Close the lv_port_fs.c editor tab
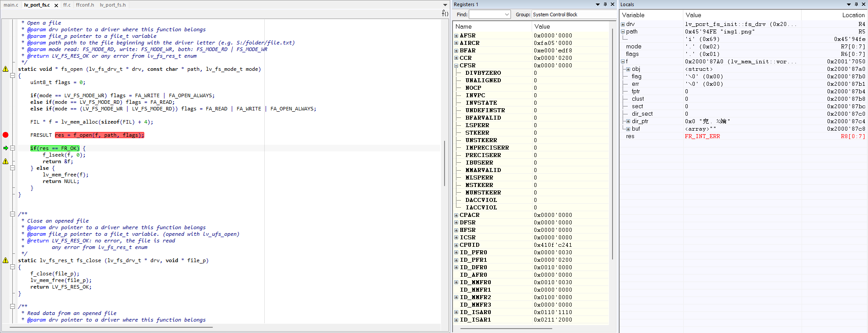 click(x=56, y=5)
